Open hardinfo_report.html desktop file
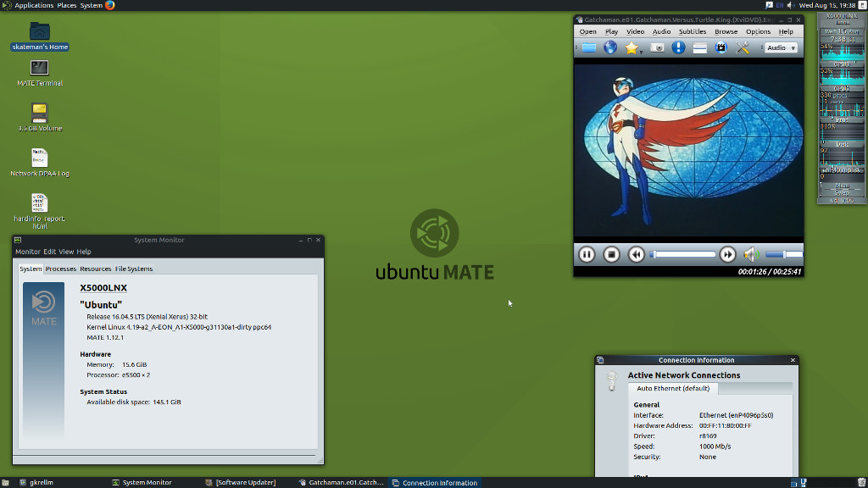 pos(39,211)
